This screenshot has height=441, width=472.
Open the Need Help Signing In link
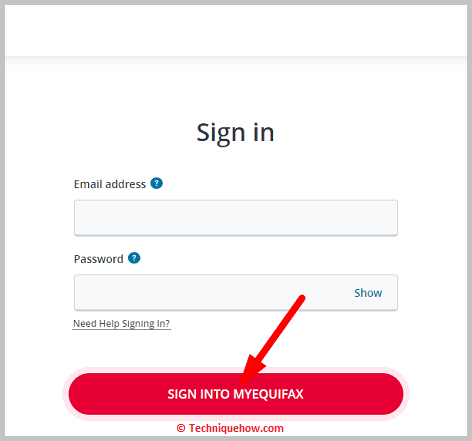coord(121,324)
